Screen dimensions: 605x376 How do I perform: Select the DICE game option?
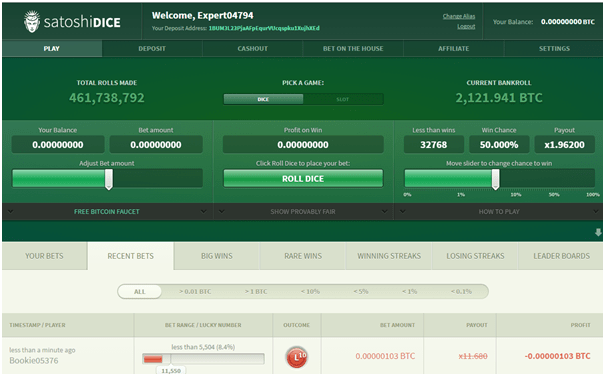coord(263,99)
